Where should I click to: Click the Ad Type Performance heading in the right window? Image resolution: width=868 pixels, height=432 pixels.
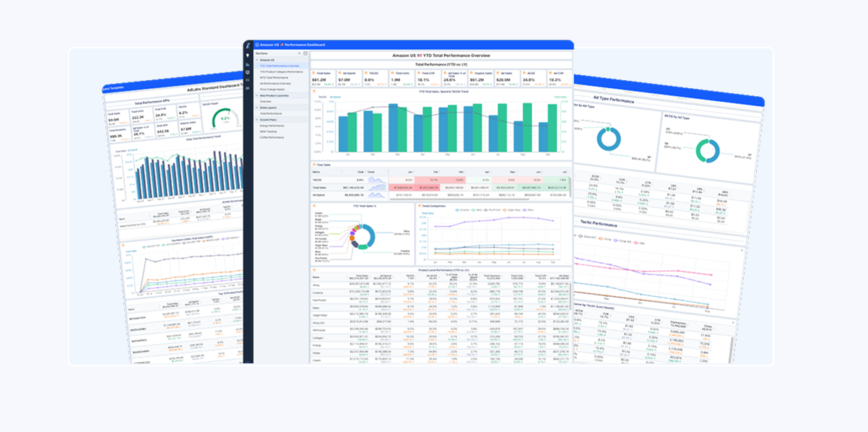point(614,101)
